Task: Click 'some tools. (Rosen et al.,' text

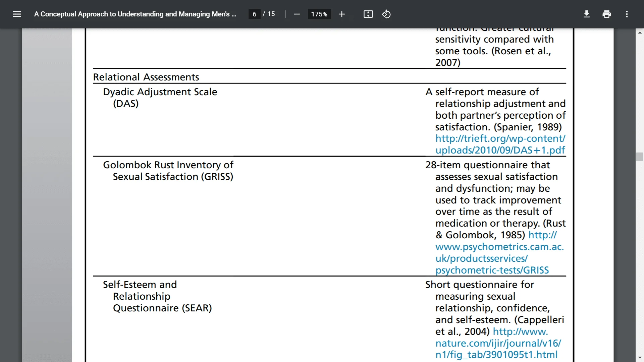Action: [493, 51]
